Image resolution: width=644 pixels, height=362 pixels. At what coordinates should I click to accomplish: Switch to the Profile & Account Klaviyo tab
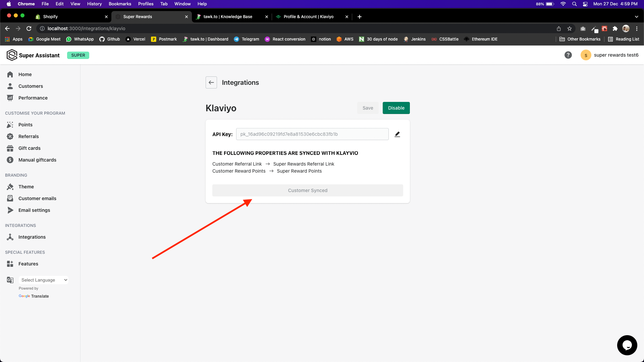(x=308, y=16)
